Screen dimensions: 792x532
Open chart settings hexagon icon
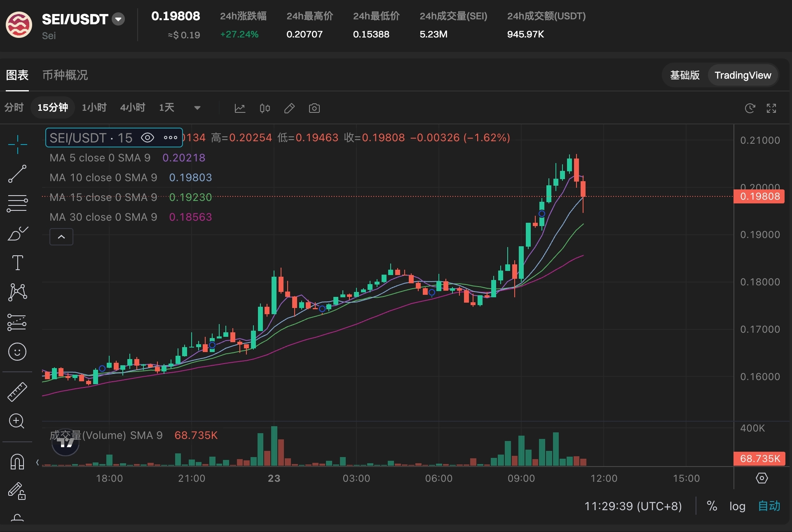pyautogui.click(x=762, y=478)
